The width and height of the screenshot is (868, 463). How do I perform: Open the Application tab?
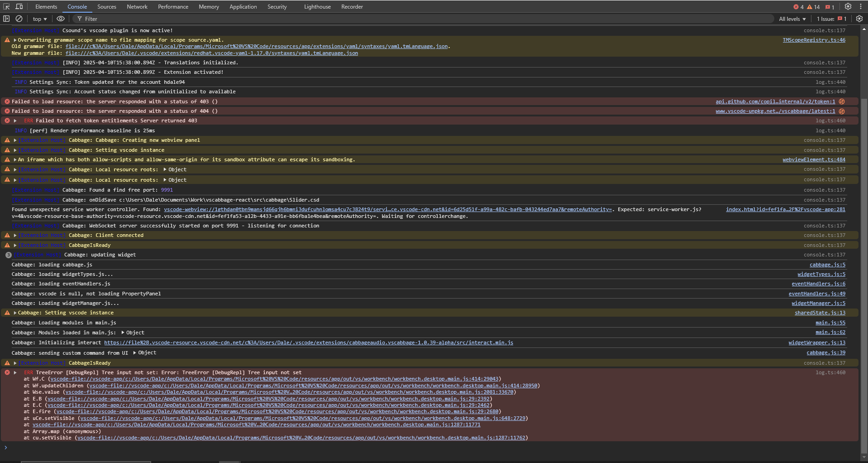click(x=243, y=7)
